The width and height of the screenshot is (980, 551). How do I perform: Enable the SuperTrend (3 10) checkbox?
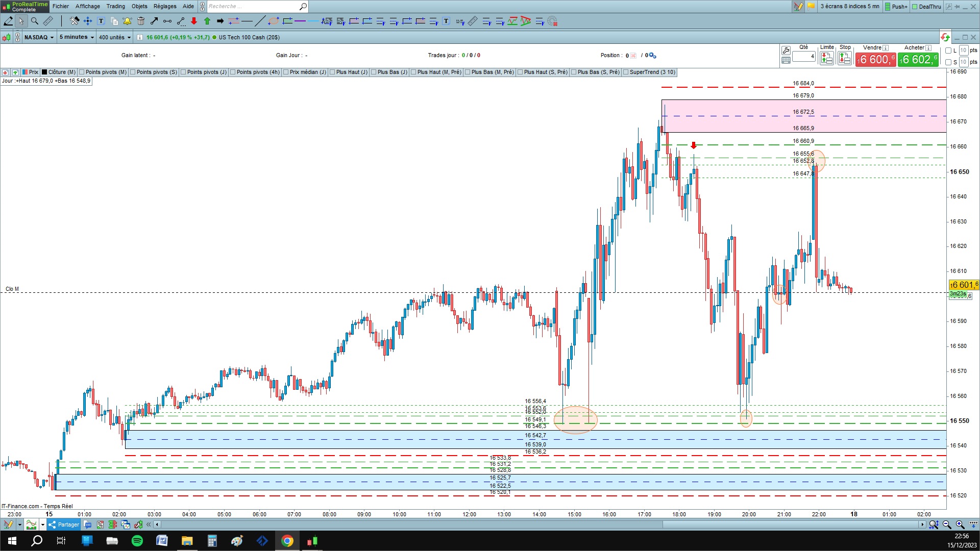pos(625,72)
